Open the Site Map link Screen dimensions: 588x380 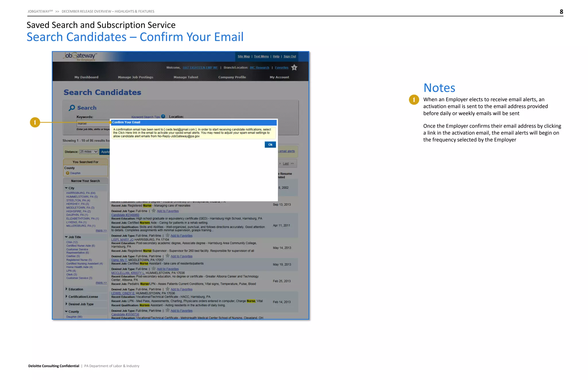[244, 56]
